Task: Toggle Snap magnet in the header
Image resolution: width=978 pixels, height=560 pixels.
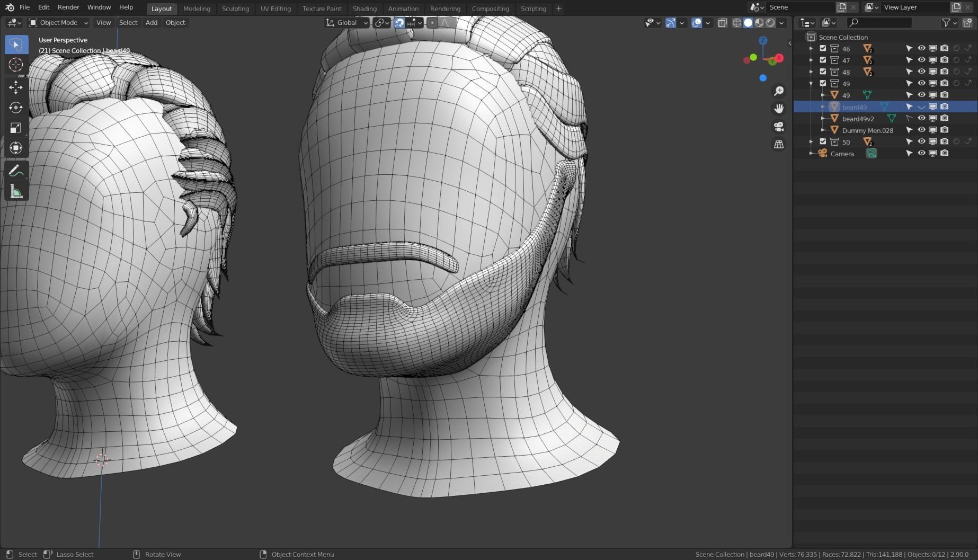Action: point(399,23)
